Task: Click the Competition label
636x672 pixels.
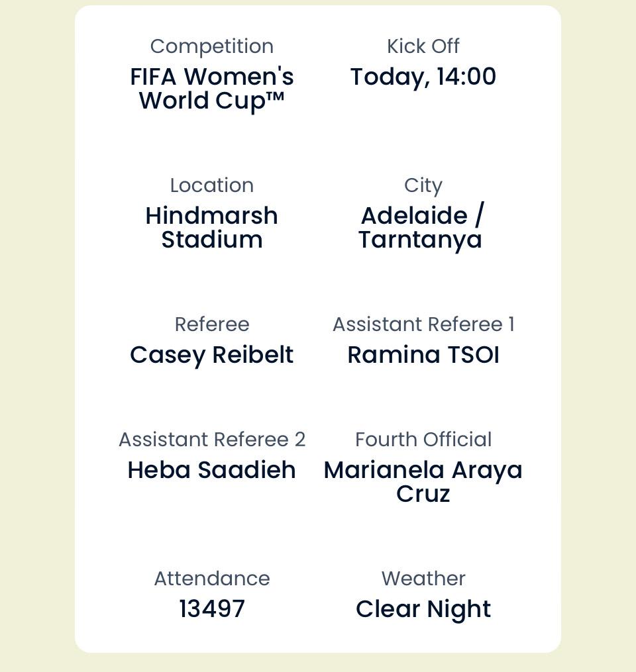Action: coord(212,46)
